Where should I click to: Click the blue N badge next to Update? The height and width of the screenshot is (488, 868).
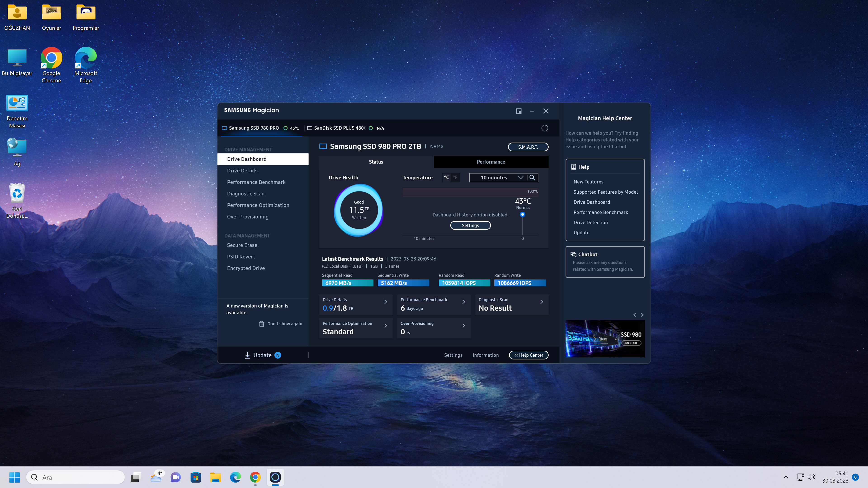point(278,355)
